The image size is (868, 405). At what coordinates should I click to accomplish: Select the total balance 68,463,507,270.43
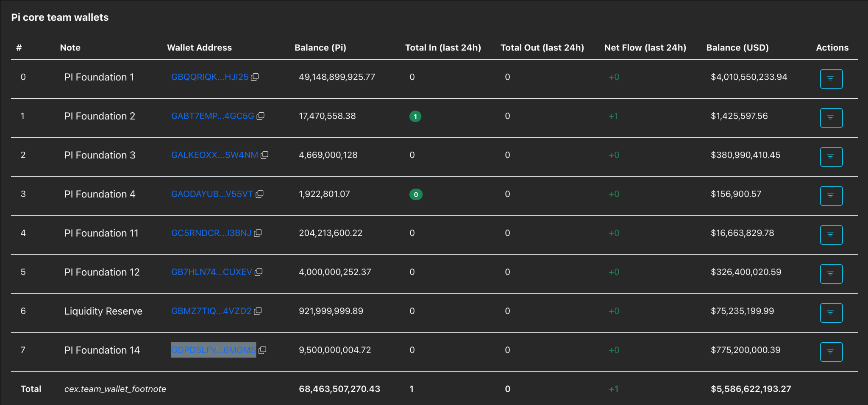339,389
